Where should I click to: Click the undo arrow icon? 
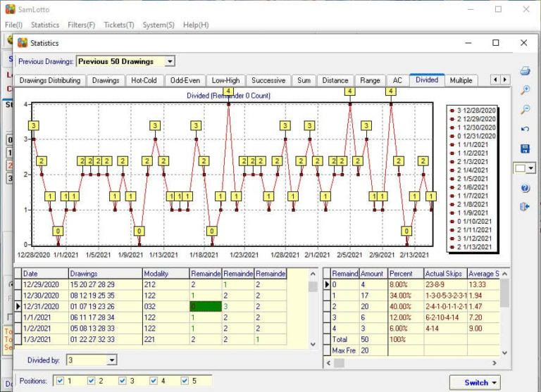pyautogui.click(x=525, y=129)
